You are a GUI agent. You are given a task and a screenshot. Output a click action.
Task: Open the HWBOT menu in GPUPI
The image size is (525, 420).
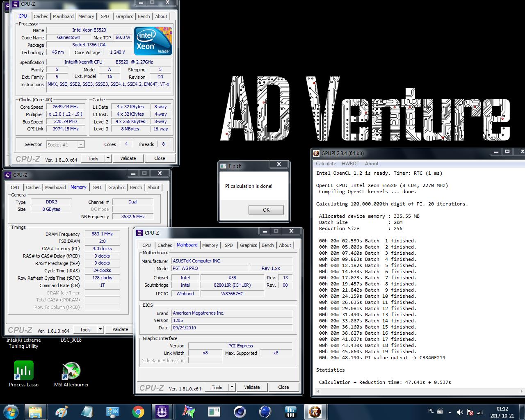click(x=350, y=163)
